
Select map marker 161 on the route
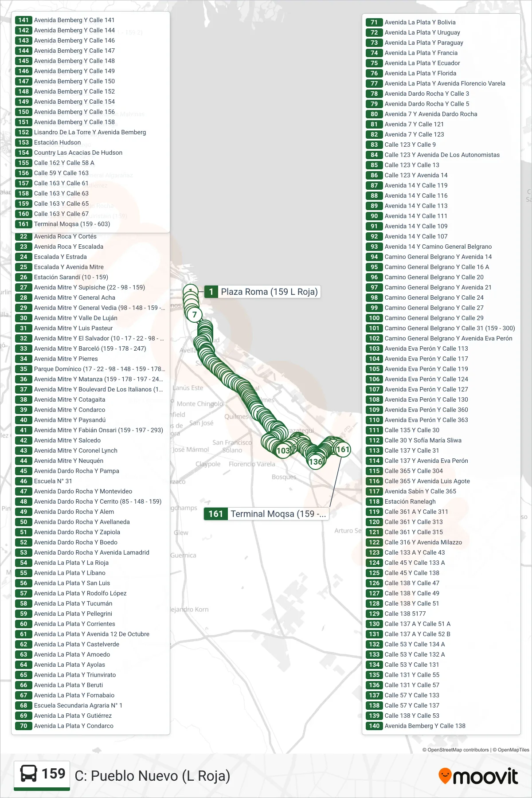(x=343, y=449)
